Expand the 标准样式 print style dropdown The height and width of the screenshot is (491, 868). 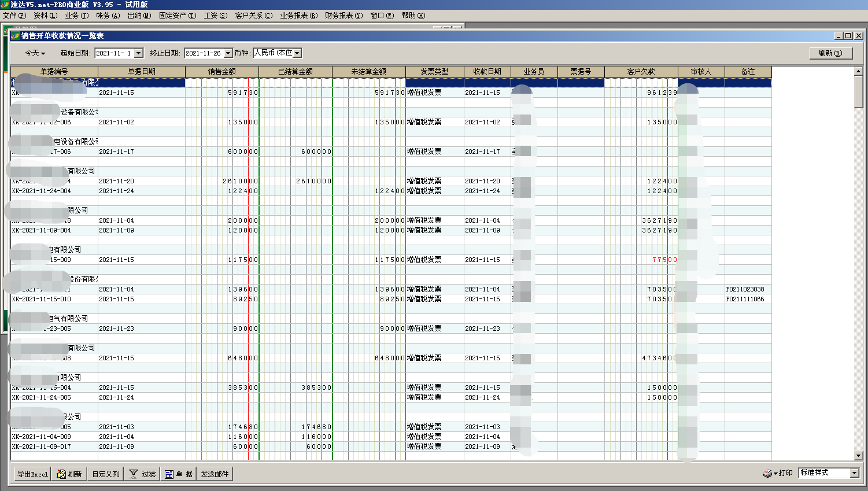point(855,473)
